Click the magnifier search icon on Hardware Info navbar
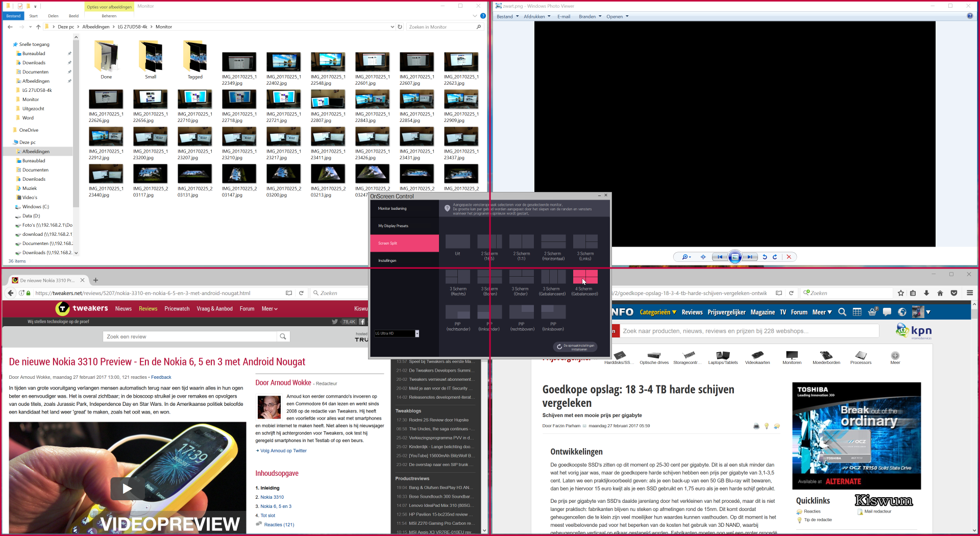This screenshot has height=536, width=980. tap(842, 312)
